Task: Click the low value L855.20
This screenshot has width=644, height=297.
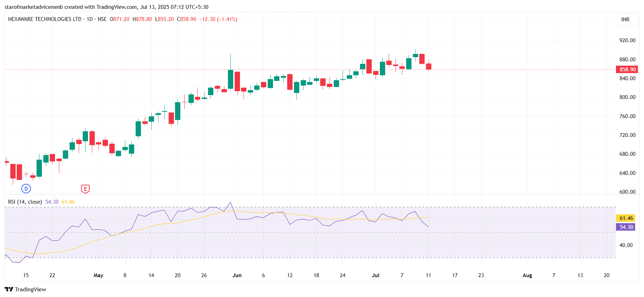Action: [x=164, y=19]
